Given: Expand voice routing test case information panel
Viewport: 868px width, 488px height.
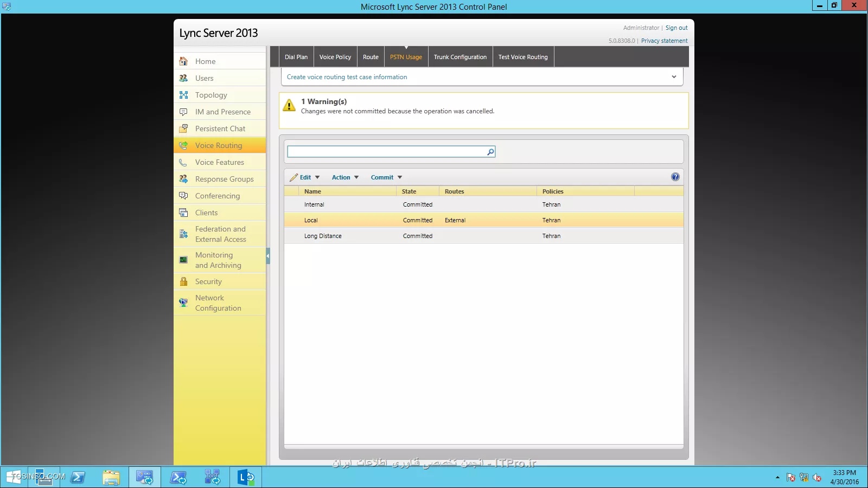Looking at the screenshot, I should pyautogui.click(x=674, y=77).
